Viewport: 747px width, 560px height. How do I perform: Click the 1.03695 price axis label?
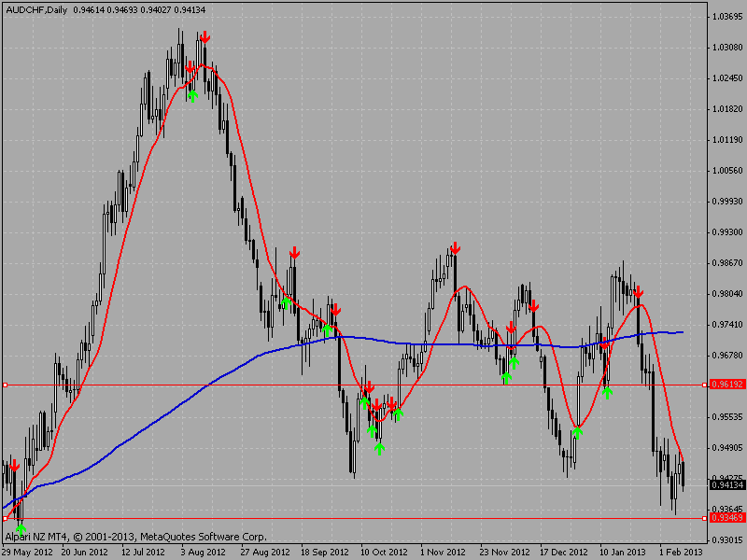tap(727, 17)
